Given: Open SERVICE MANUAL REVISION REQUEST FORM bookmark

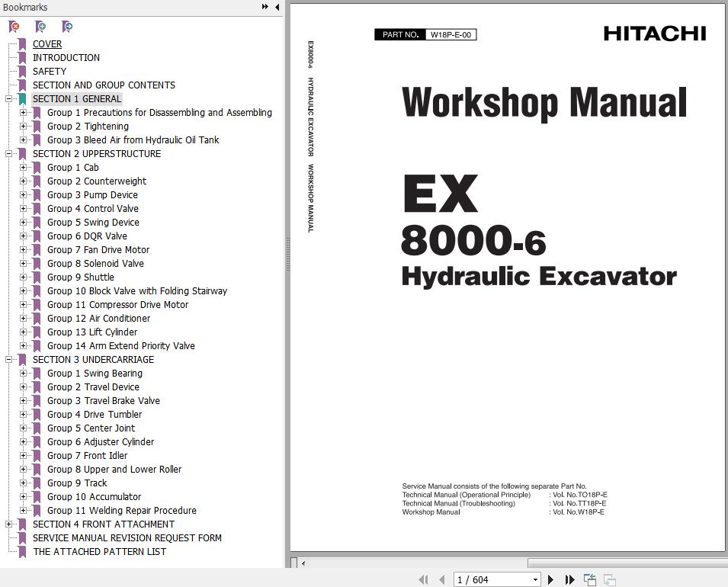Looking at the screenshot, I should click(127, 537).
